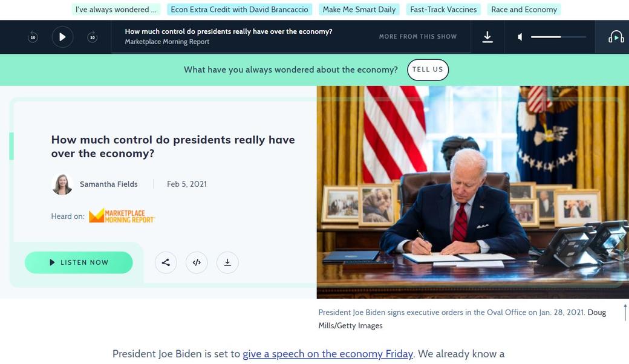Adjust the player volume slider
The width and height of the screenshot is (629, 364).
558,37
